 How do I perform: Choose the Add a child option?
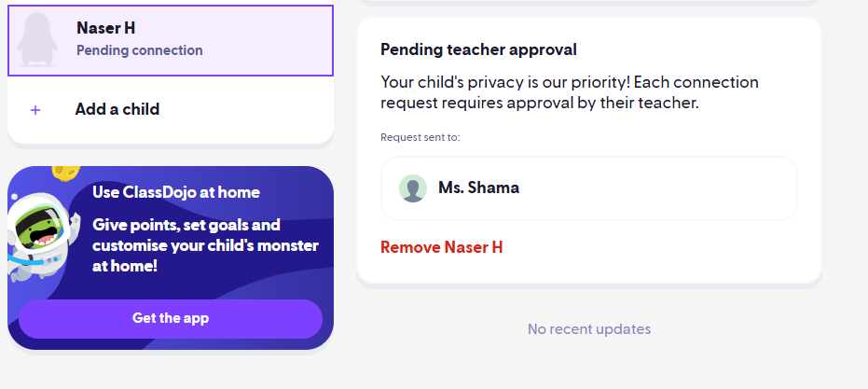point(117,110)
